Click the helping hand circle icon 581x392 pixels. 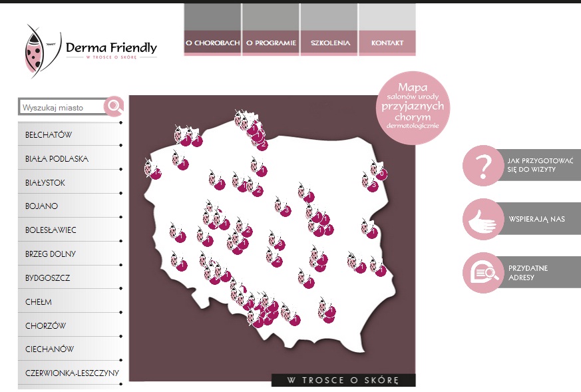point(483,219)
